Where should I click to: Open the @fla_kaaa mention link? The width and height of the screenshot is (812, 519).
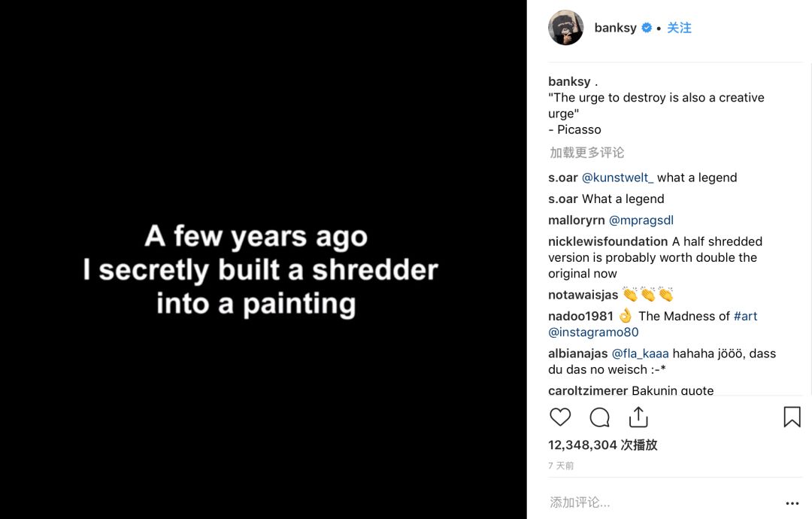[x=640, y=354]
